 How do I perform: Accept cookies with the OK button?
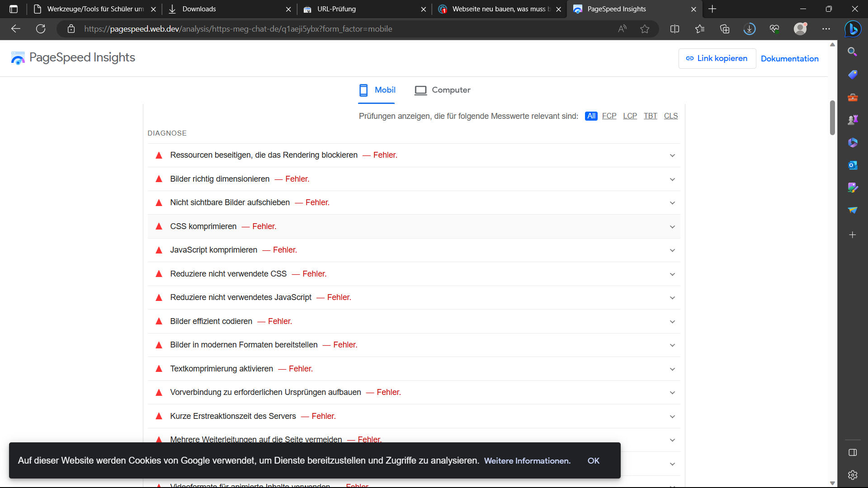(593, 460)
